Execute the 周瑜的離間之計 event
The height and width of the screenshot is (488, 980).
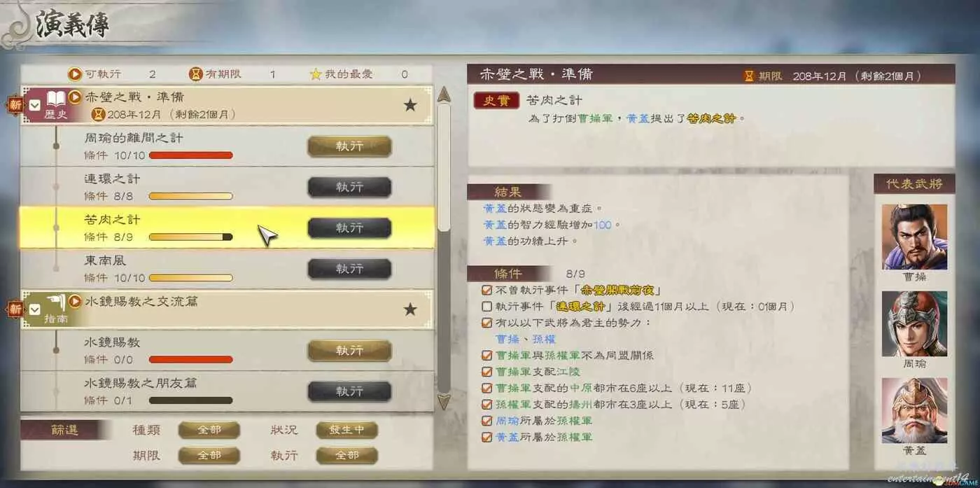pyautogui.click(x=349, y=147)
